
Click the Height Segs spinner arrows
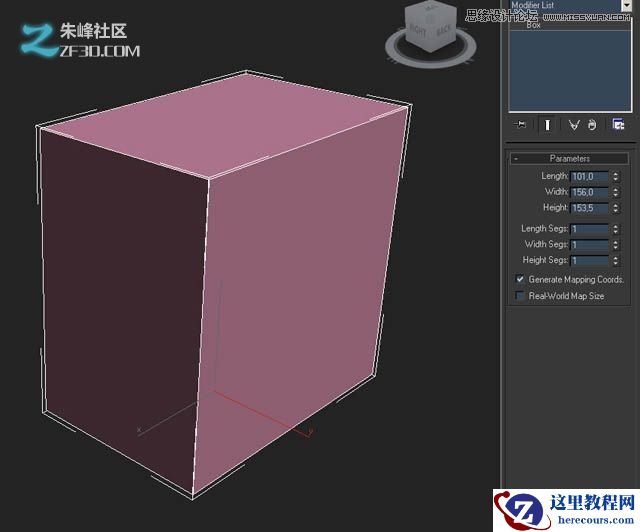pos(616,260)
